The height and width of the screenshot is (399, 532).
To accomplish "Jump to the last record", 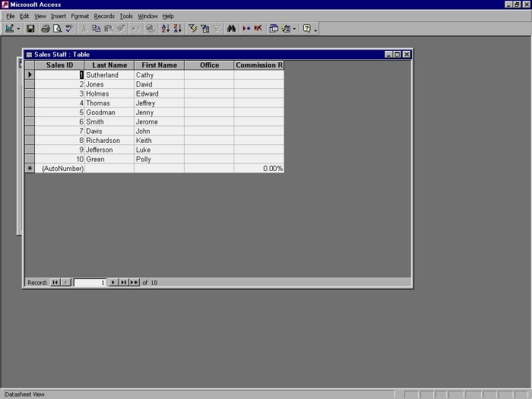I will [122, 282].
